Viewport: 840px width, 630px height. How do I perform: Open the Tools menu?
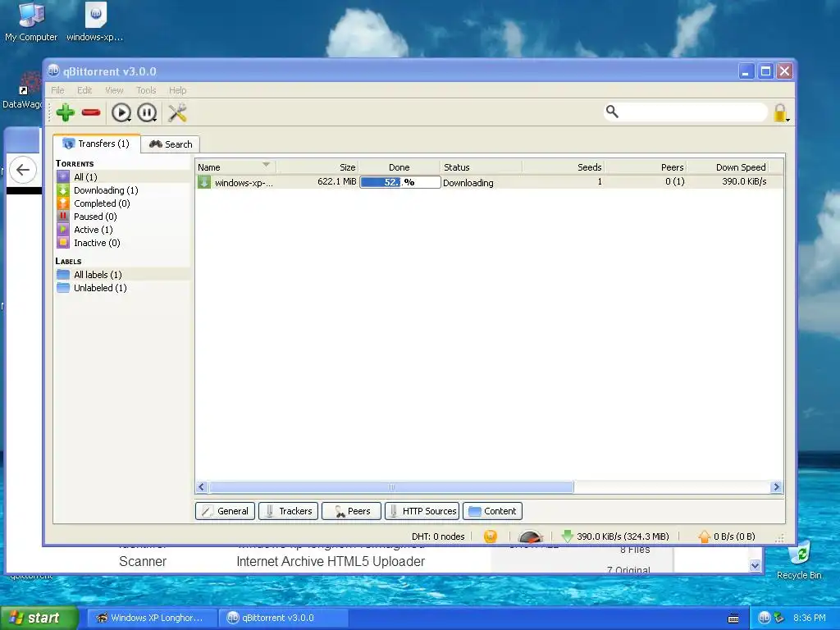tap(146, 90)
